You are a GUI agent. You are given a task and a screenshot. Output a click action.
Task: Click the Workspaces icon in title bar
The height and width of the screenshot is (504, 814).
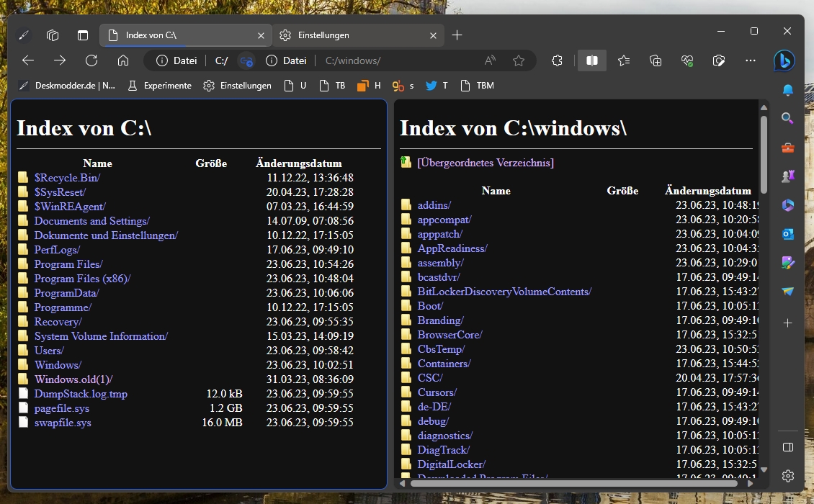[x=53, y=35]
